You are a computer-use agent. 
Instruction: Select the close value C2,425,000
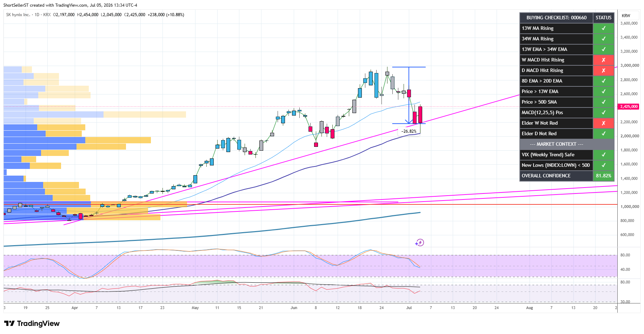click(135, 15)
